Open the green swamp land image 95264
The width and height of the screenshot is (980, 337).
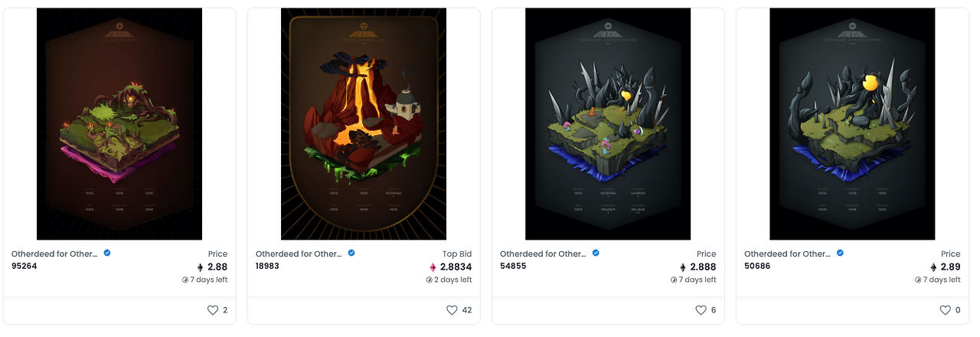pyautogui.click(x=119, y=124)
